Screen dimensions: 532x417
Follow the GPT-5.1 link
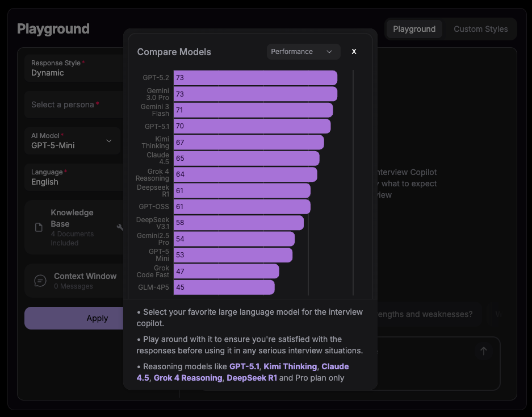click(244, 366)
